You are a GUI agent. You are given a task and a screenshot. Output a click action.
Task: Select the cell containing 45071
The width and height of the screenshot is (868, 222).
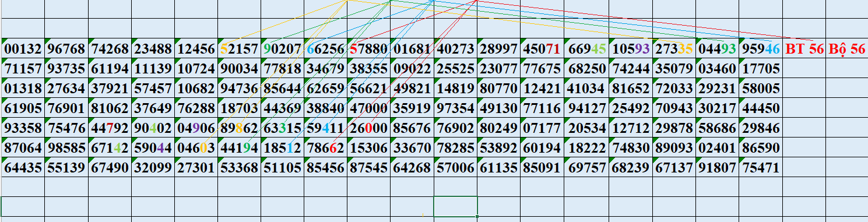(542, 49)
